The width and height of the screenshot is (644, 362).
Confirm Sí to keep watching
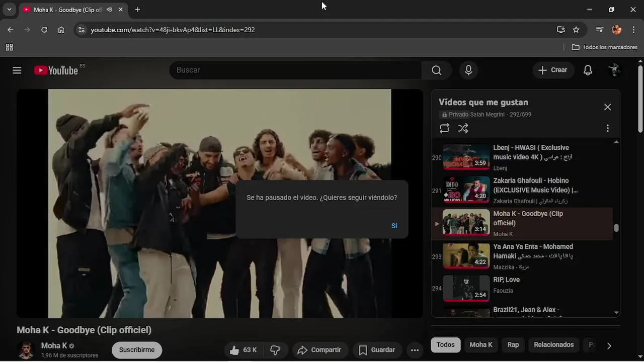[394, 226]
